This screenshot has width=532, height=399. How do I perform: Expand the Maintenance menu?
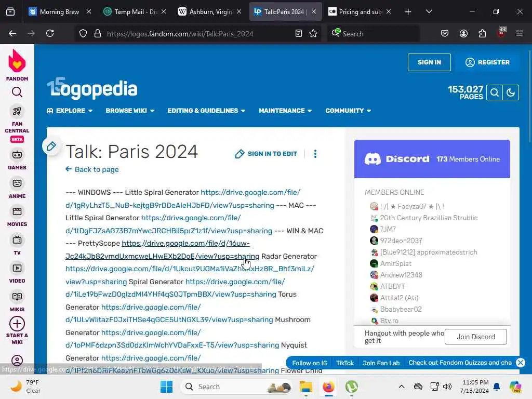click(285, 111)
